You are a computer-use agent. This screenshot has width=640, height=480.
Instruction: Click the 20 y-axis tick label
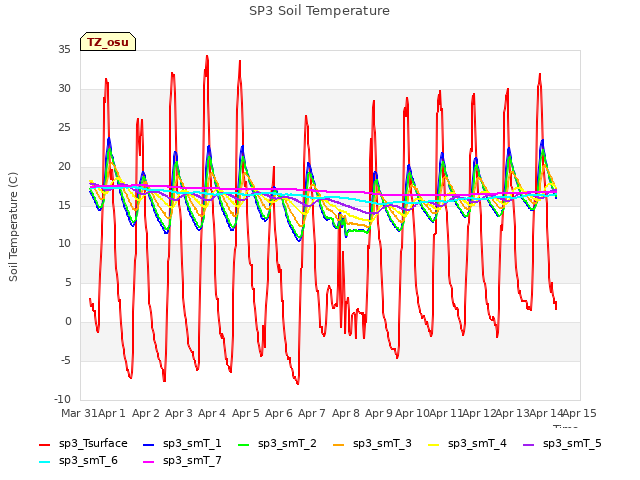(64, 167)
